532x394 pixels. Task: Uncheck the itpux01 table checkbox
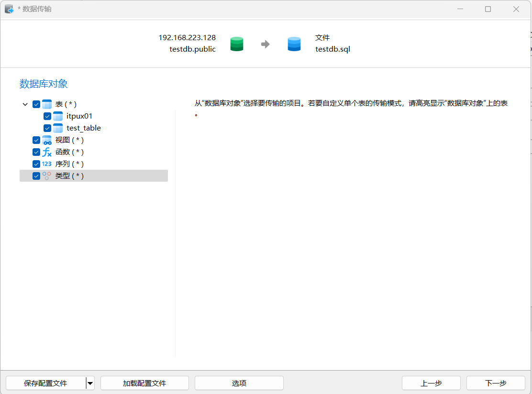(47, 116)
